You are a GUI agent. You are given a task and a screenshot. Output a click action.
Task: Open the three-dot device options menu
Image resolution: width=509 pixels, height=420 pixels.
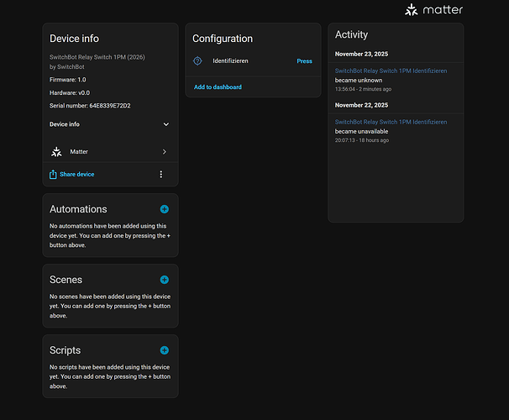pos(161,174)
